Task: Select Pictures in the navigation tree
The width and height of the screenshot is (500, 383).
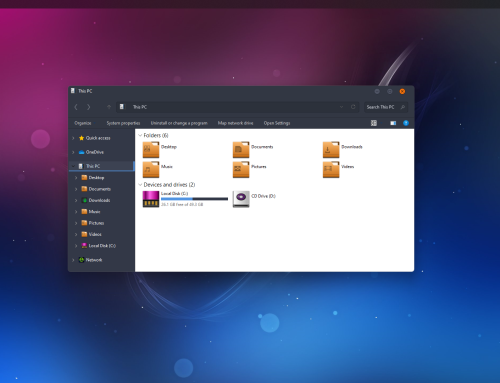Action: pos(96,223)
